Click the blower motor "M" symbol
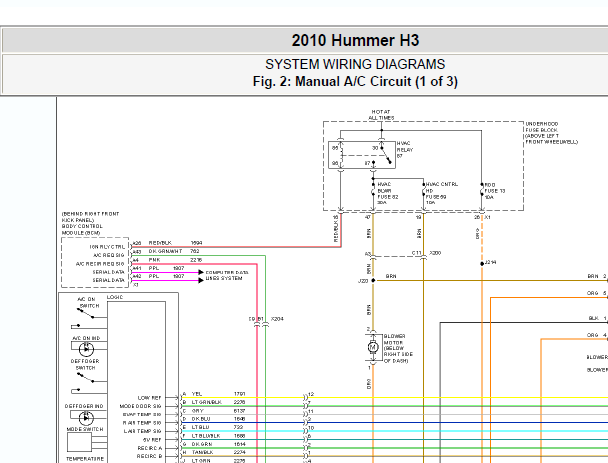Screen dimensions: 608x463 pyautogui.click(x=373, y=347)
